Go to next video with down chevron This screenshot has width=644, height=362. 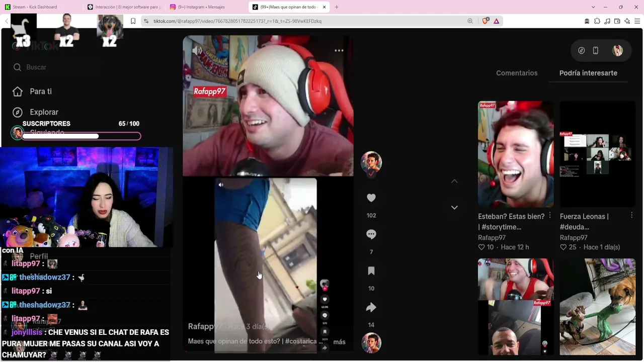click(454, 207)
